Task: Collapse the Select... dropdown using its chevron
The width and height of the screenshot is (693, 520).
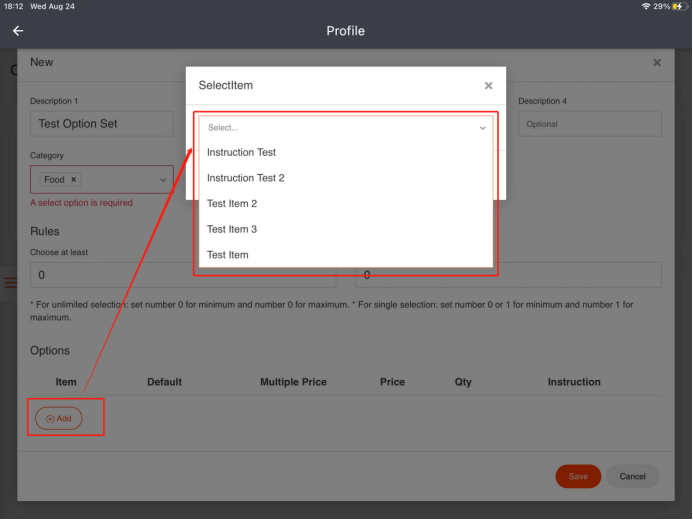Action: click(x=482, y=128)
